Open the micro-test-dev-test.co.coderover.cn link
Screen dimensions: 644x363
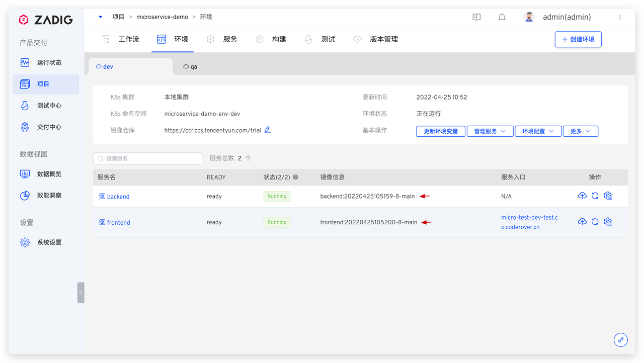click(529, 222)
